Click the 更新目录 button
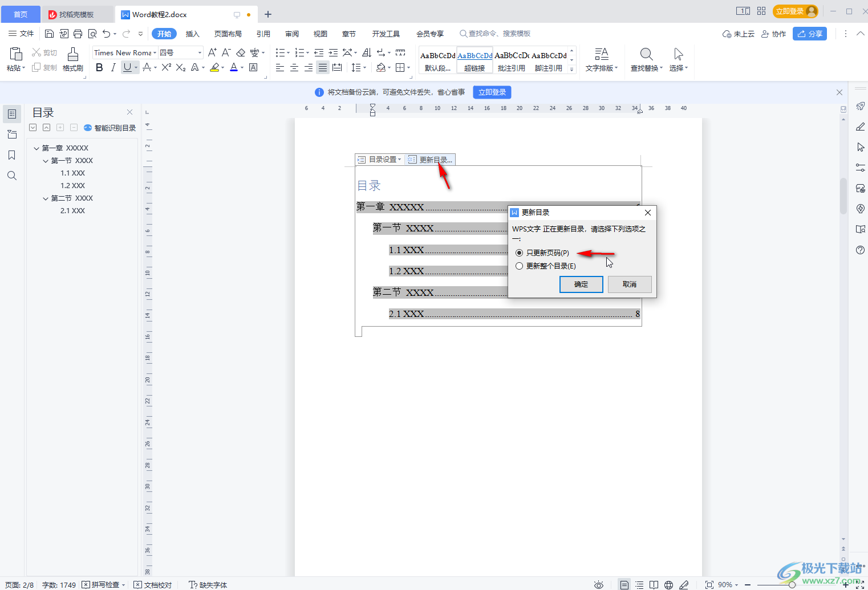 (431, 160)
